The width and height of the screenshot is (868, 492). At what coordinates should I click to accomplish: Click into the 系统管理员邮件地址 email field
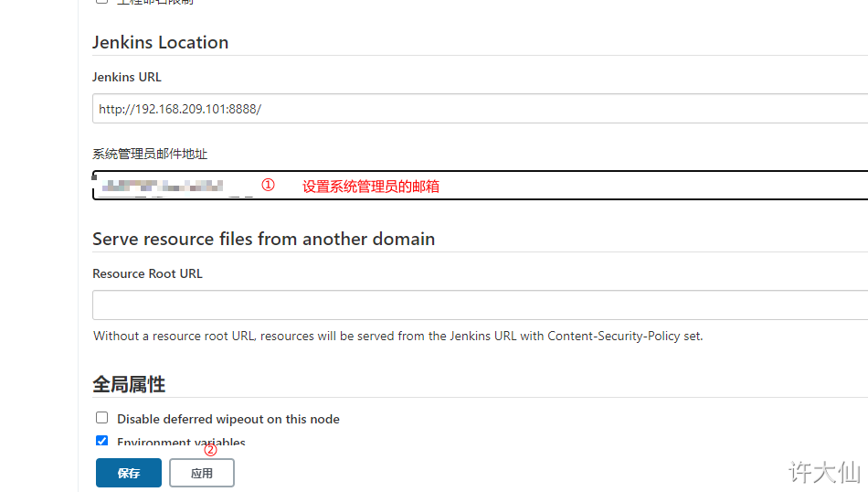(x=480, y=185)
